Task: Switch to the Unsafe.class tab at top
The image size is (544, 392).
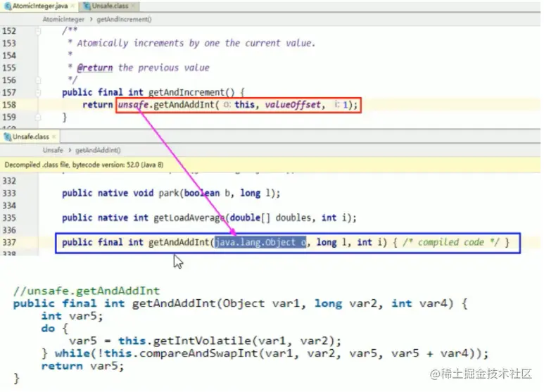Action: 110,6
